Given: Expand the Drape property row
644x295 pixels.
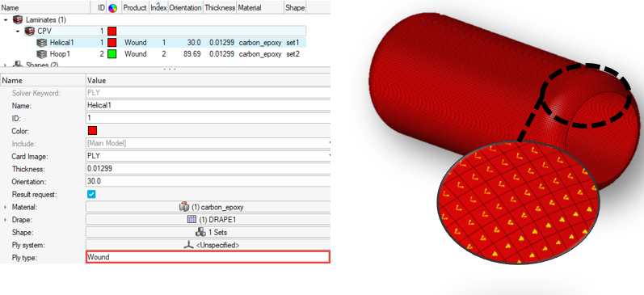Looking at the screenshot, I should pos(5,220).
